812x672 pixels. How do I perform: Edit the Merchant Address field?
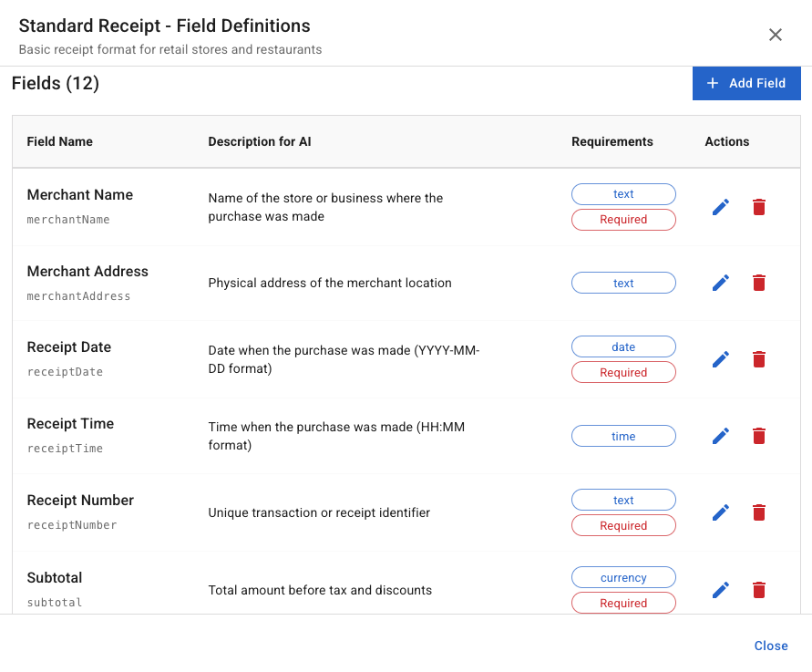tap(720, 283)
